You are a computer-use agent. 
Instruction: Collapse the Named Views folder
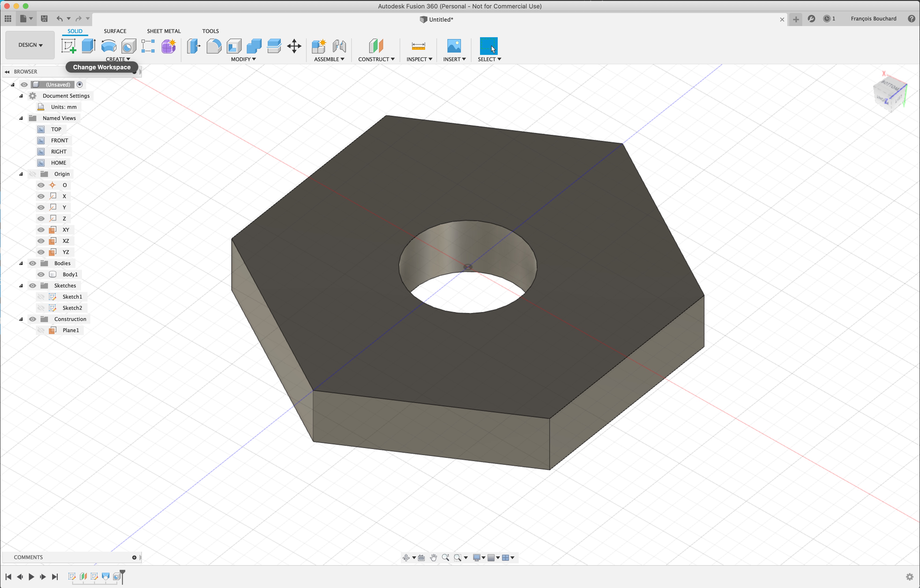click(21, 118)
